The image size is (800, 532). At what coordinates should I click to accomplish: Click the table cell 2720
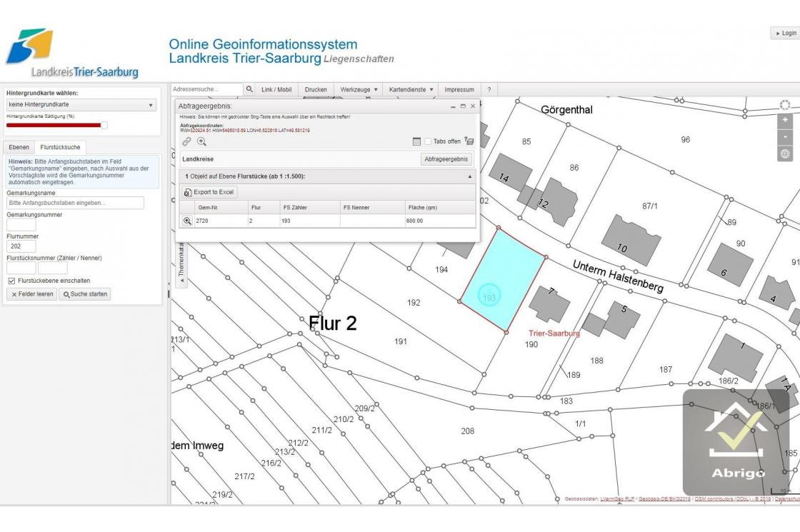(221, 221)
